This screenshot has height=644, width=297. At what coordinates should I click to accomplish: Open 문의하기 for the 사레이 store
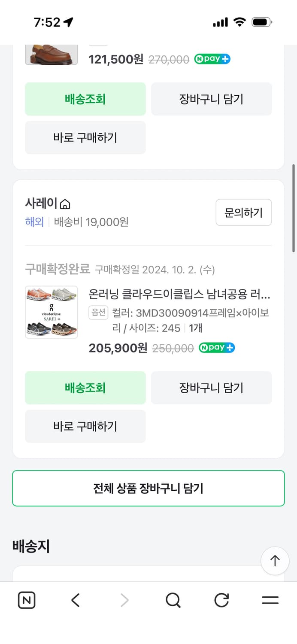(244, 212)
